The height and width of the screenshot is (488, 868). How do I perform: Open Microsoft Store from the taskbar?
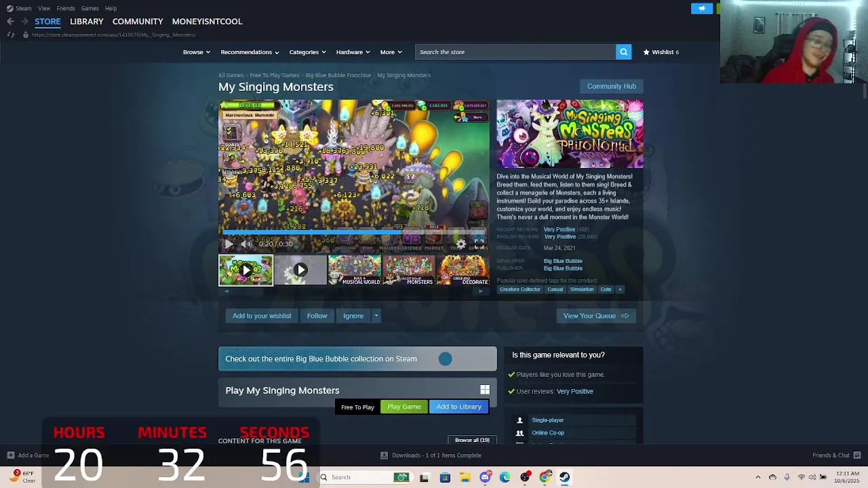[x=445, y=477]
